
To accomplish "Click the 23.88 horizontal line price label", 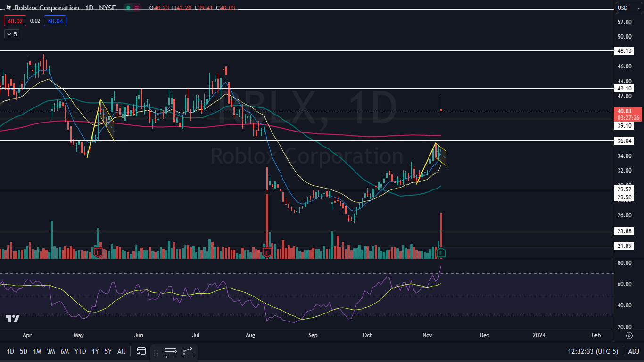I will pyautogui.click(x=624, y=231).
